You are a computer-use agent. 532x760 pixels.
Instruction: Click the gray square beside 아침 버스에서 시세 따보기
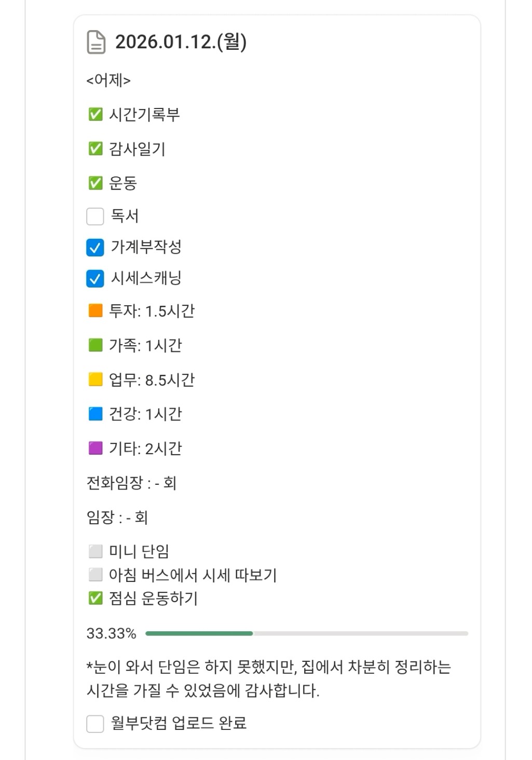(96, 575)
